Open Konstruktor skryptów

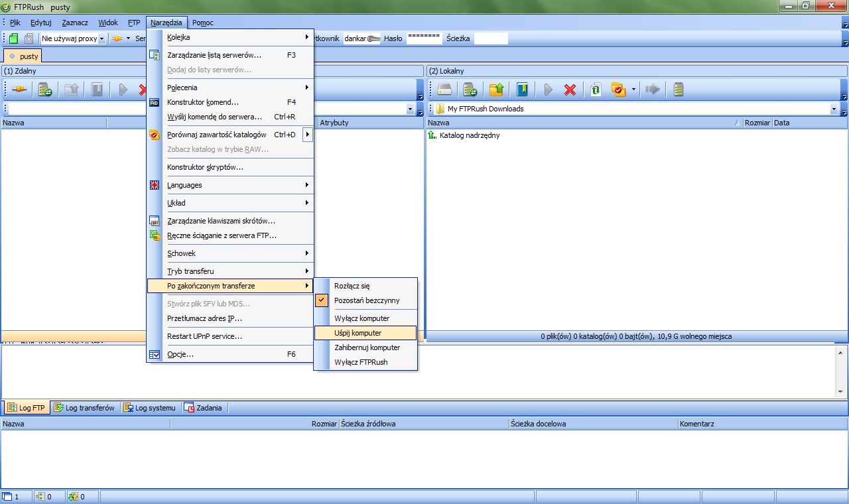pyautogui.click(x=230, y=167)
